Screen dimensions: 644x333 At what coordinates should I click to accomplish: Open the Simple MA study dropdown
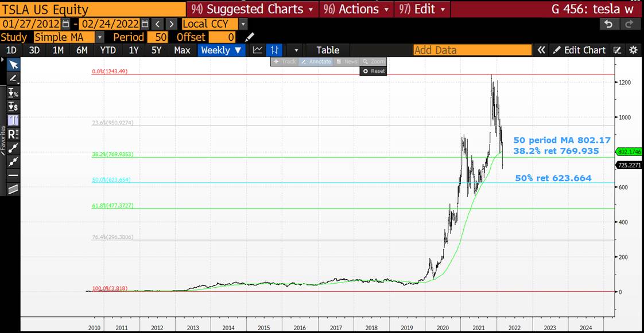(100, 37)
